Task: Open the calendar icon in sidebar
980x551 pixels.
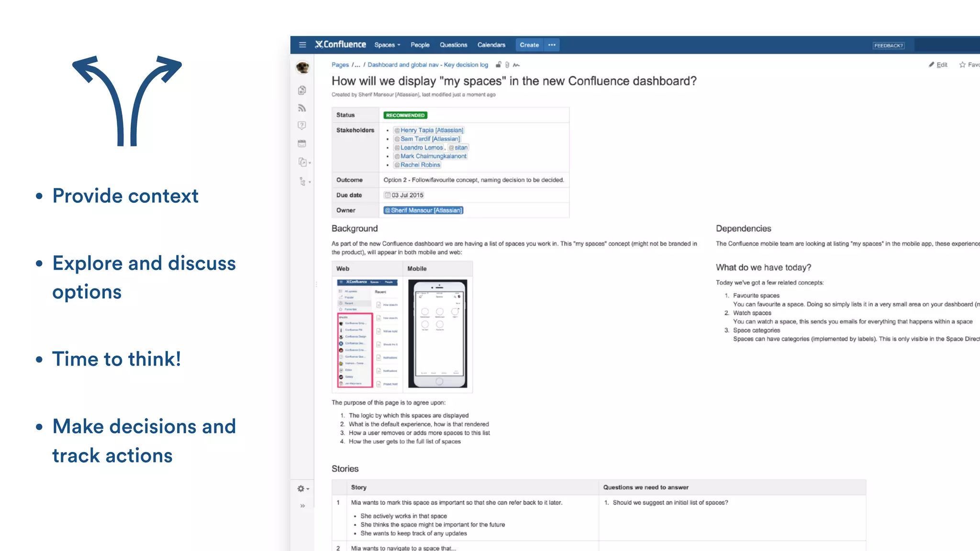Action: pos(302,143)
